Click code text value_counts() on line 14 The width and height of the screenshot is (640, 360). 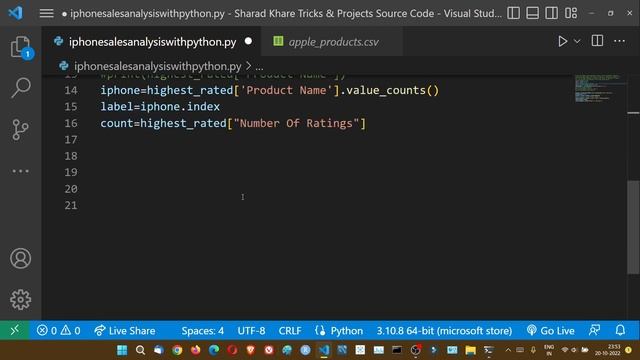392,90
